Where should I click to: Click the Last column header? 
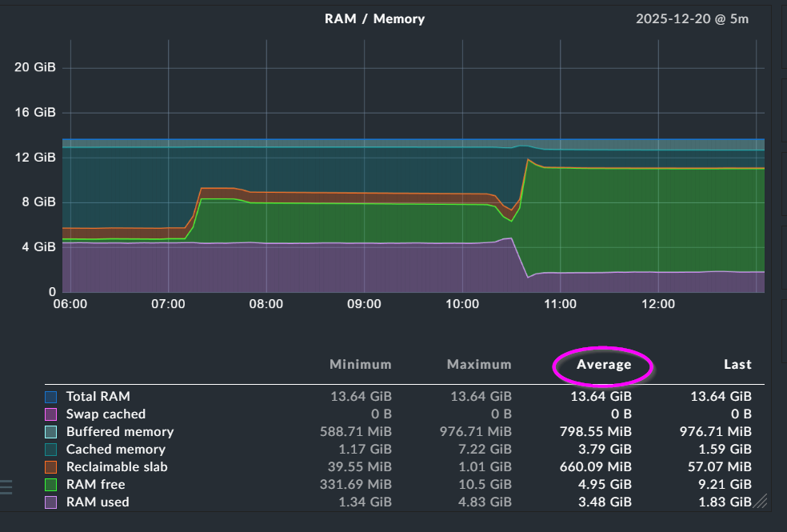[737, 365]
